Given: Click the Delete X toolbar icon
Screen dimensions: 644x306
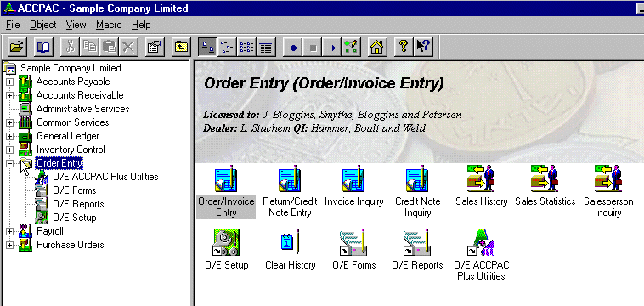Looking at the screenshot, I should coord(129,47).
